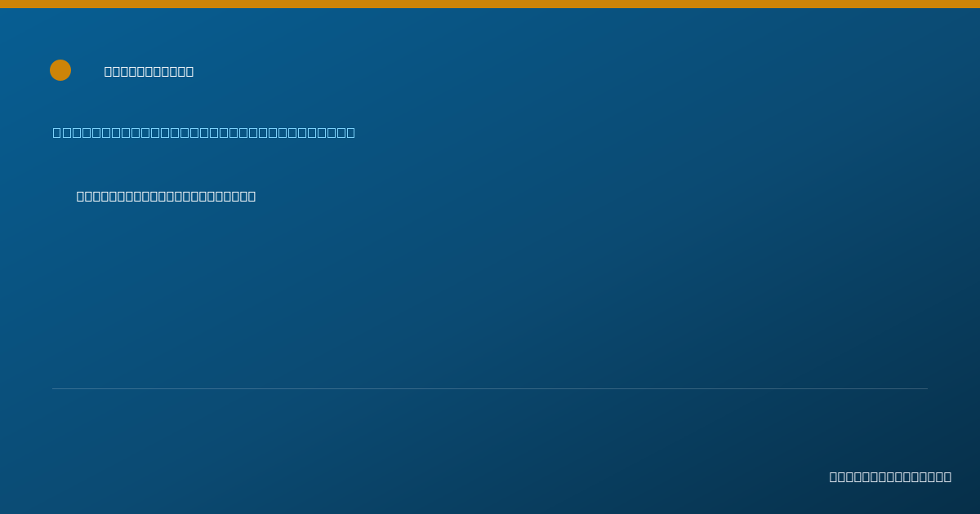Click last glyph box of the light-blue headline
The width and height of the screenshot is (980, 514).
click(x=351, y=132)
